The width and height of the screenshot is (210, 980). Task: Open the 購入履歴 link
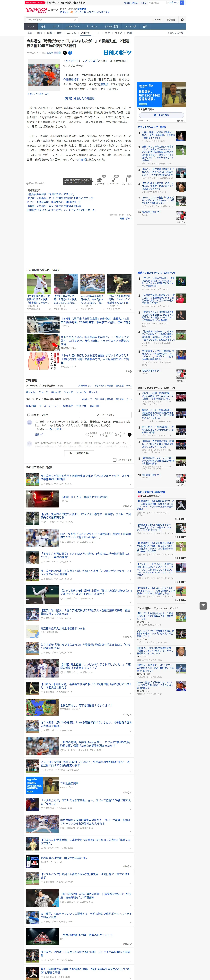(x=171, y=20)
